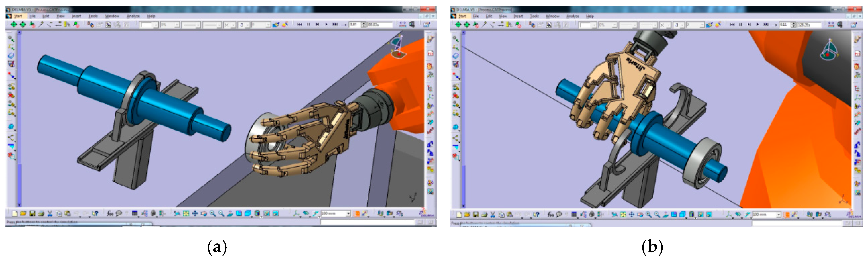Click Print icon in left window bottom toolbar
Viewport: 868px width, 260px height.
[41, 213]
